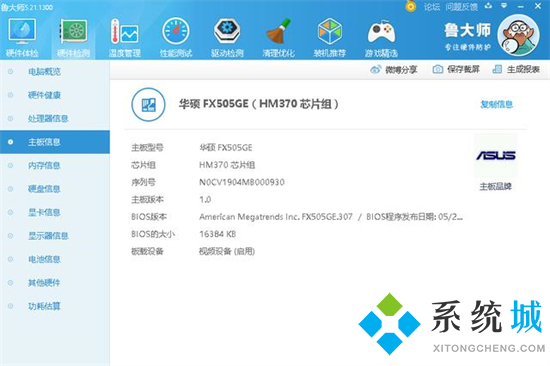Click the report icon beside 生成报表
550x366 pixels.
497,69
